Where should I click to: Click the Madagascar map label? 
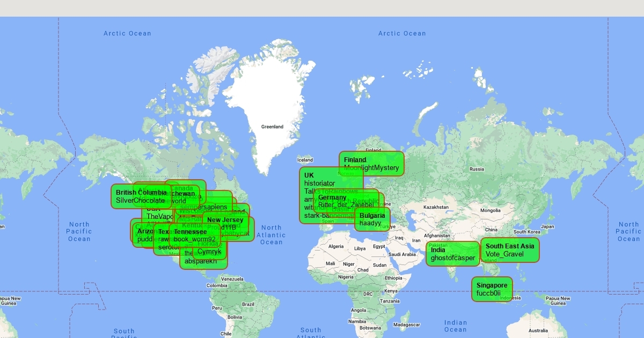coord(407,325)
